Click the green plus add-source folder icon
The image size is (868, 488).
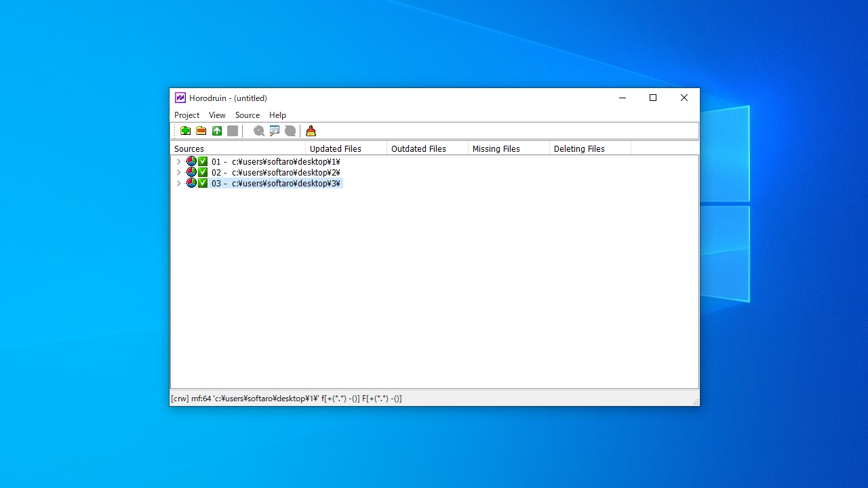[185, 131]
